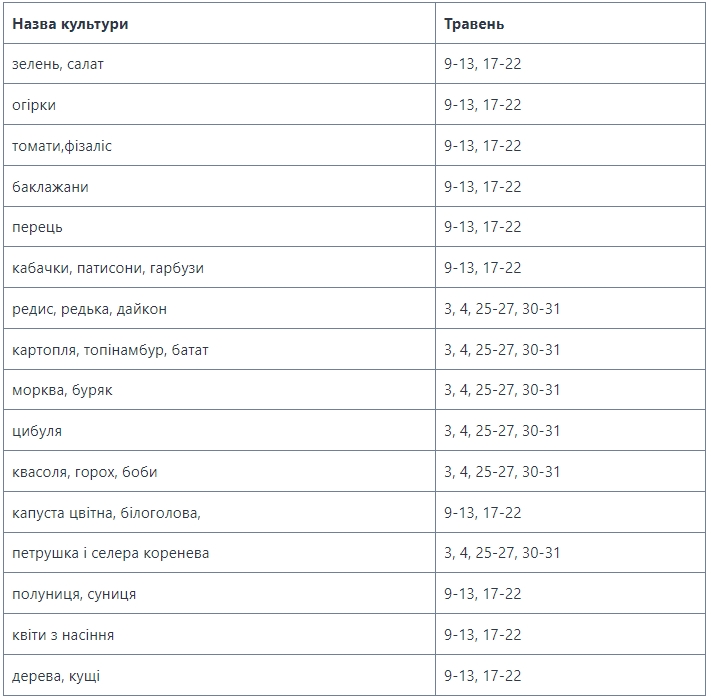The image size is (711, 700).
Task: Select 'петрушка і селера коренева' cell
Action: [110, 553]
